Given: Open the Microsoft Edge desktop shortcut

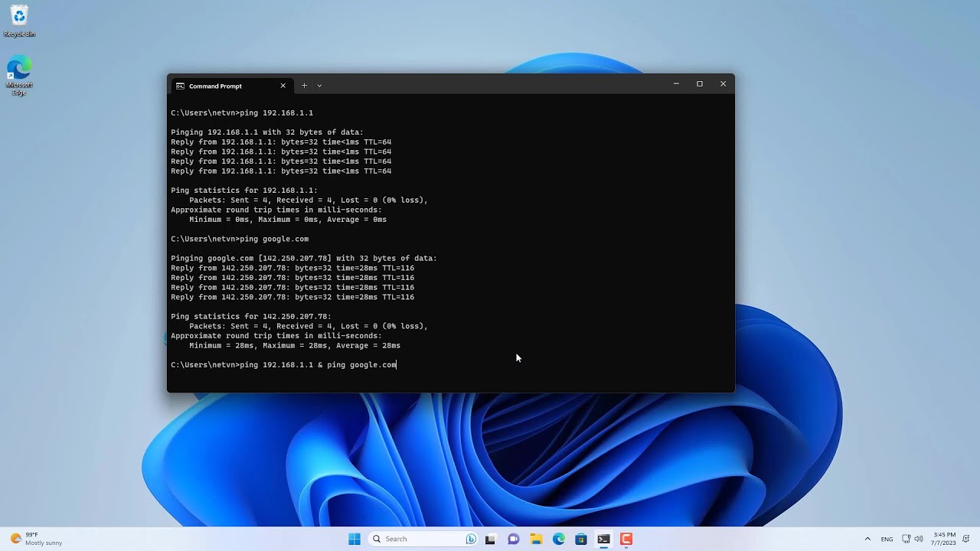Looking at the screenshot, I should point(19,76).
